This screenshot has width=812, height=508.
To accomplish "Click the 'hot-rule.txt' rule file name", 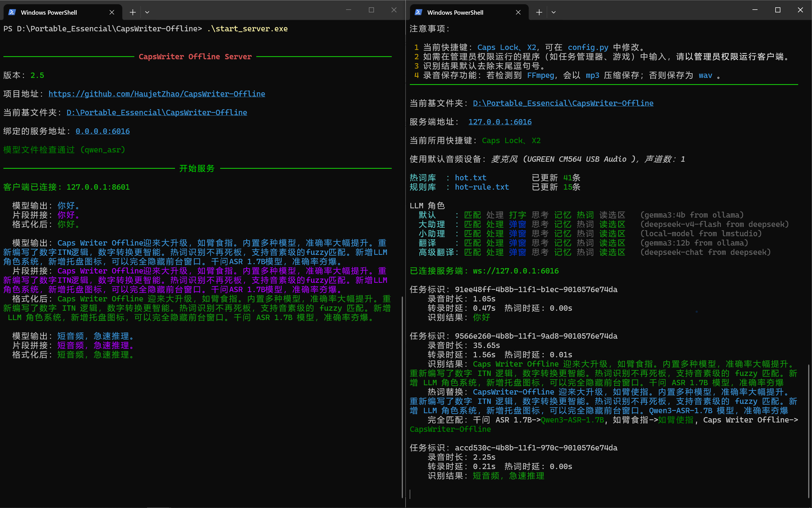I will coord(482,187).
